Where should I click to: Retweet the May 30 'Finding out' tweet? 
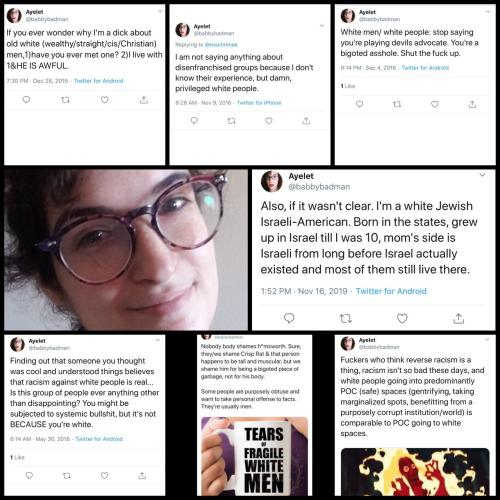[67, 476]
